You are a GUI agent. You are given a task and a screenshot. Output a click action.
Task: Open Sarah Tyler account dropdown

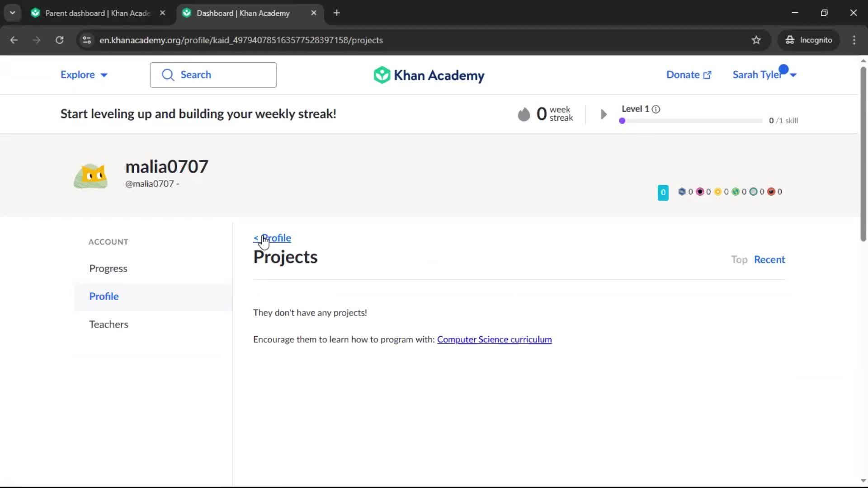[x=764, y=75]
